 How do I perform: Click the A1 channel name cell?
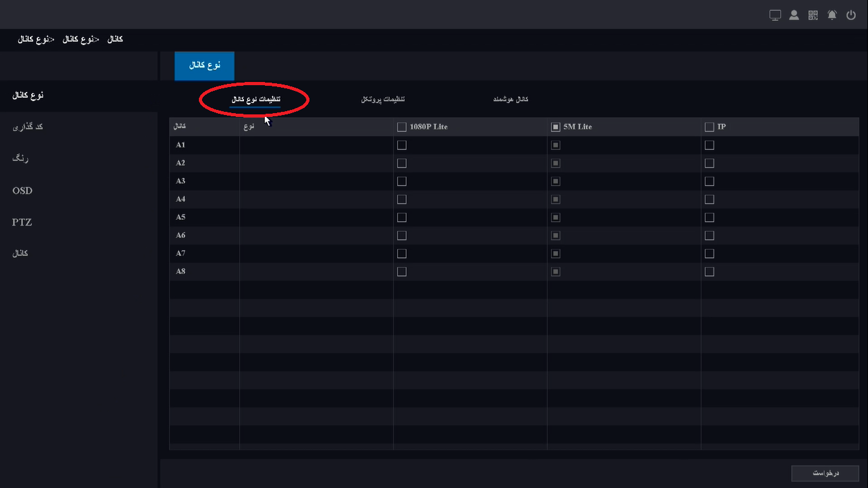point(204,145)
